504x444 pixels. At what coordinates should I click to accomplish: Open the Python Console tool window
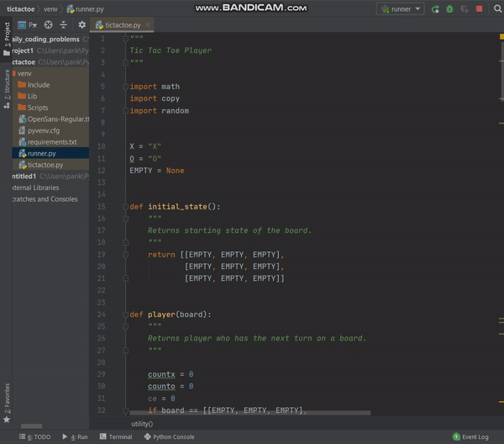tap(170, 437)
